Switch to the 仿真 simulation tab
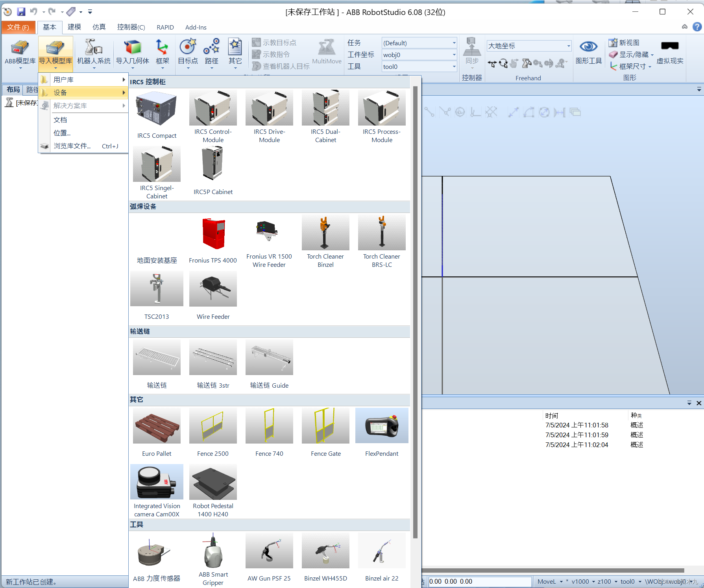Viewport: 704px width, 588px height. 99,27
